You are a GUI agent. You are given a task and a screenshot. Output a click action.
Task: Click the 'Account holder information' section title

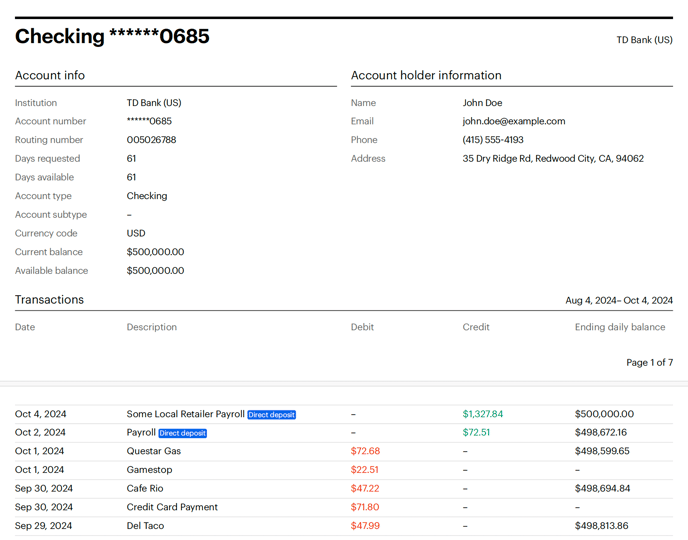[x=426, y=75]
